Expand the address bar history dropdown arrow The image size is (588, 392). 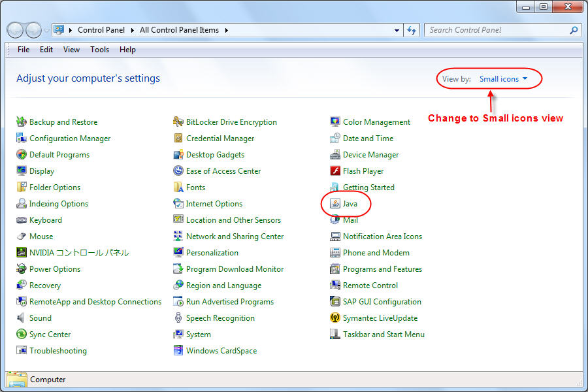[x=397, y=31]
